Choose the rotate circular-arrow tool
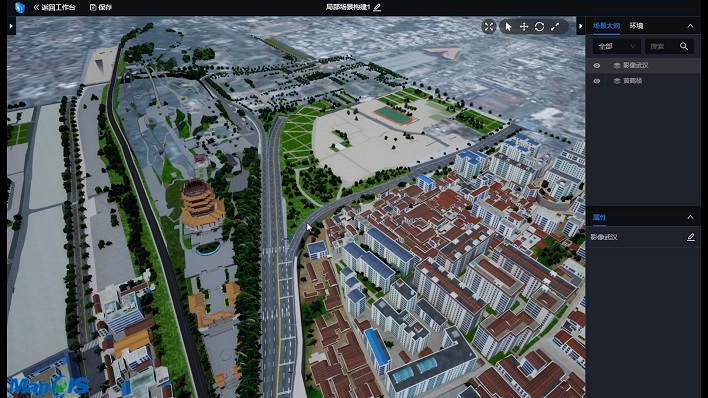The height and width of the screenshot is (398, 708). 539,27
